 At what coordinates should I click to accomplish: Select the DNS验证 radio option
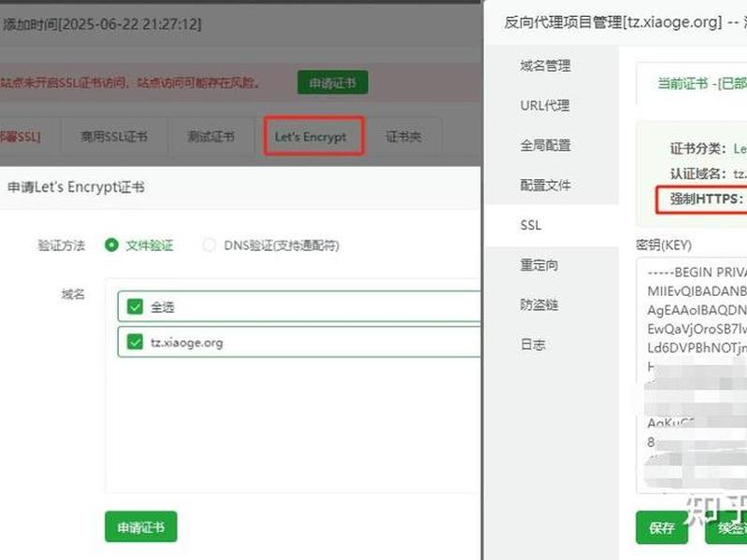click(208, 245)
